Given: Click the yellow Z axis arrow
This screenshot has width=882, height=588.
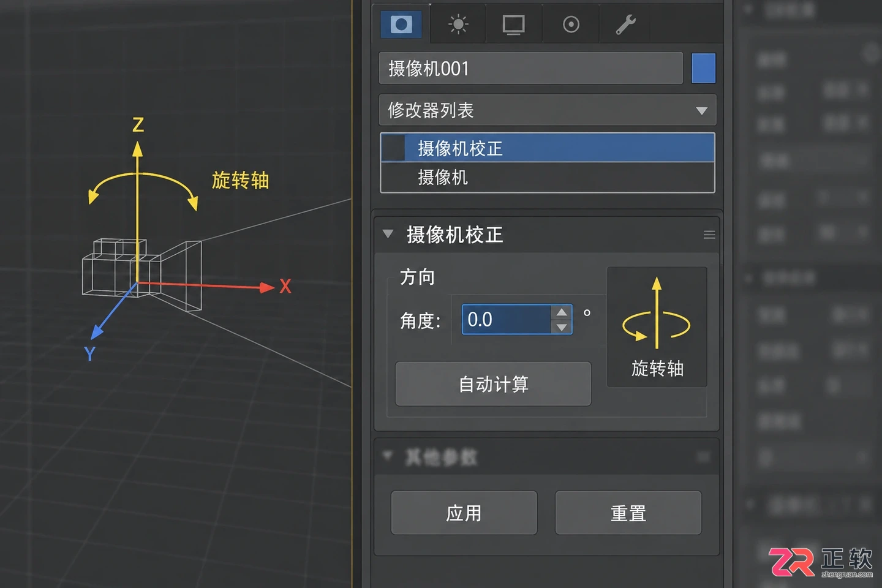Looking at the screenshot, I should coord(137,211).
